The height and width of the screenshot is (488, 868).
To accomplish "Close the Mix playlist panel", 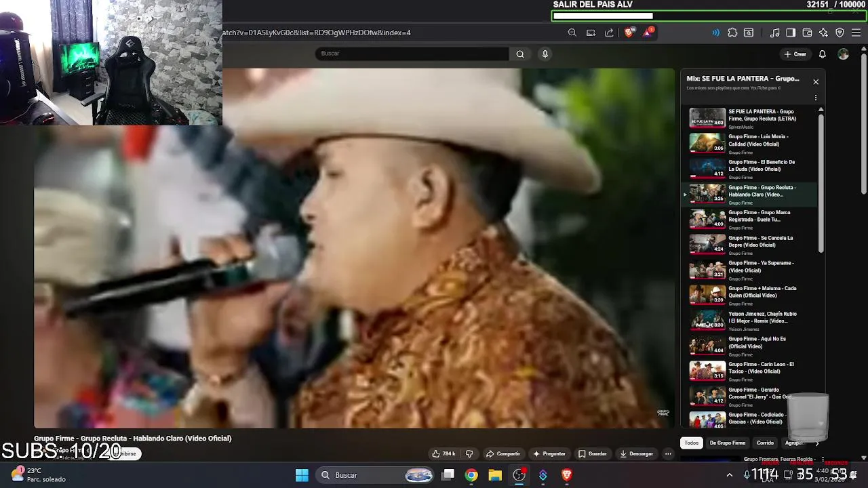I will coord(816,82).
